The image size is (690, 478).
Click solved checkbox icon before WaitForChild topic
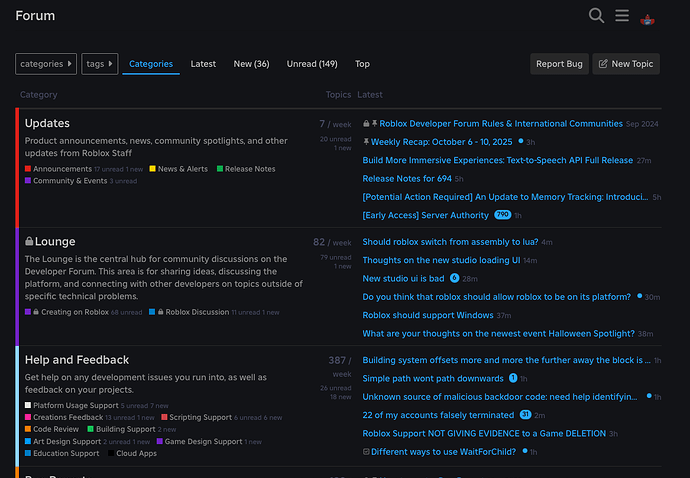tap(366, 452)
